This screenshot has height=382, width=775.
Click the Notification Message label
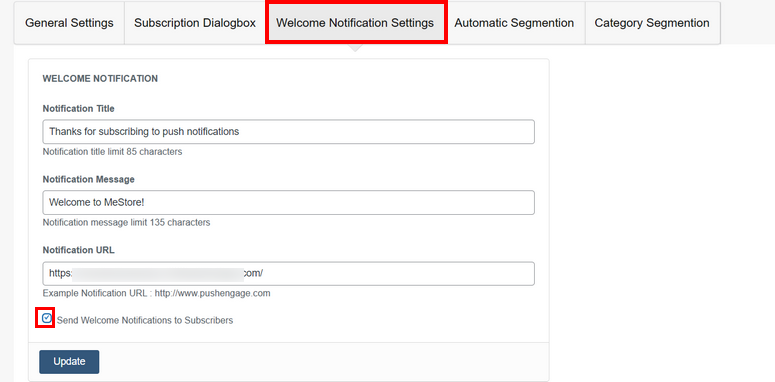coord(88,179)
